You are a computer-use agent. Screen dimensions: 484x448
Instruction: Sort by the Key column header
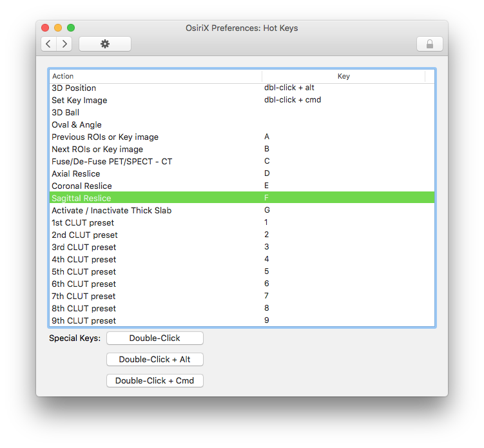pyautogui.click(x=344, y=76)
